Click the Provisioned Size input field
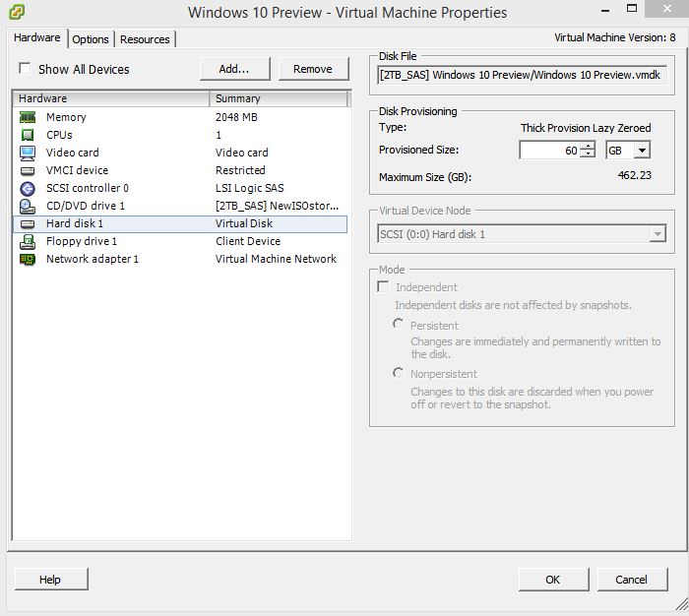Screen dimensions: 689x616 [x=549, y=151]
